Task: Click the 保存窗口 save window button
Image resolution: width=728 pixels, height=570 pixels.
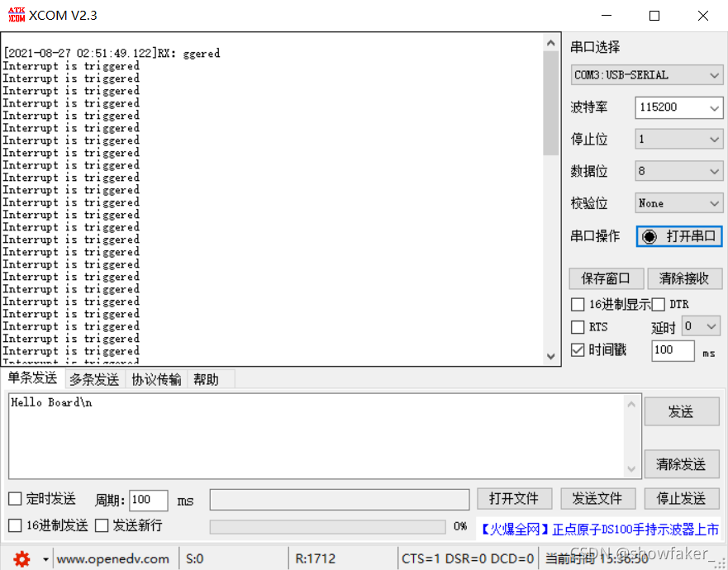Action: tap(607, 278)
